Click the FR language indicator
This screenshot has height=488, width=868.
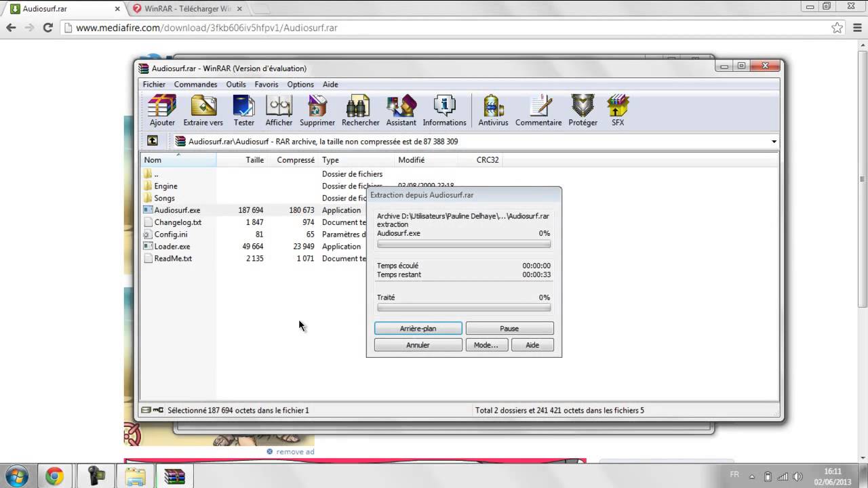734,475
